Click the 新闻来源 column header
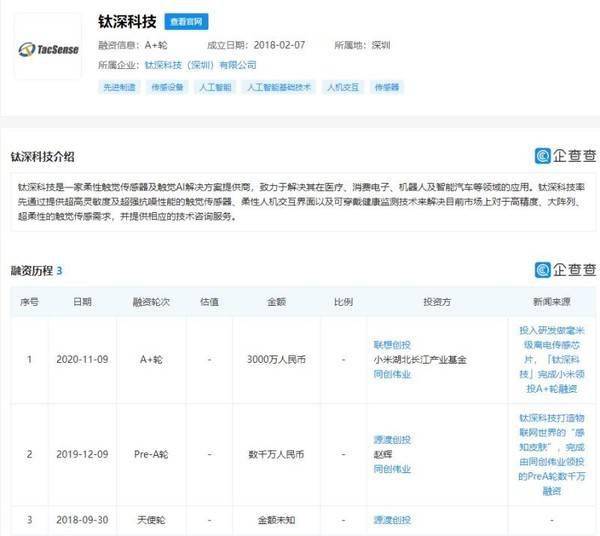Image resolution: width=600 pixels, height=536 pixels. click(x=552, y=301)
